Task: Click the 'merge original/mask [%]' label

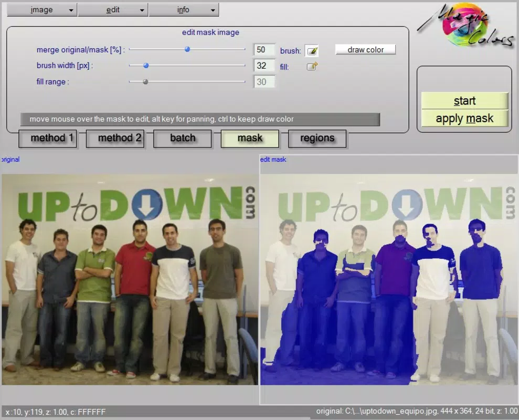Action: click(x=80, y=50)
